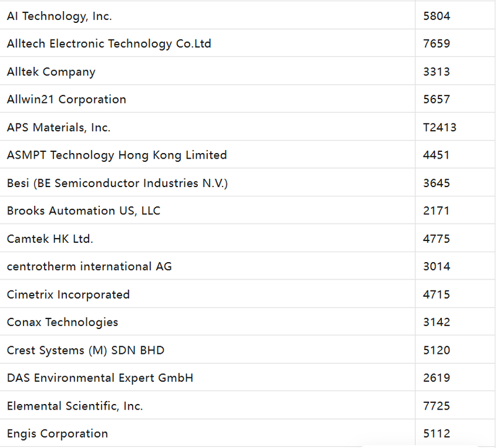Click the Camtek HK Ltd. entry
Screen dimensions: 496x448
(50, 239)
